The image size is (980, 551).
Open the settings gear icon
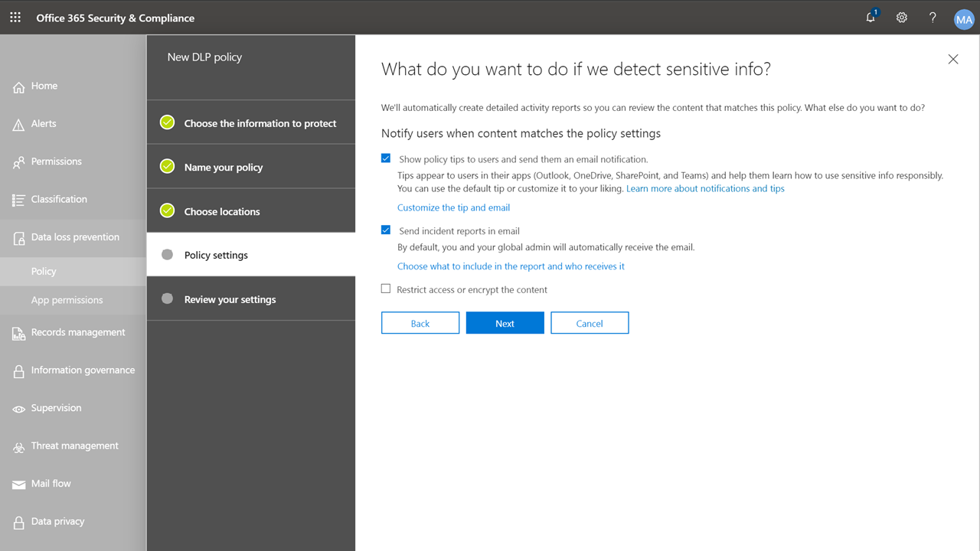click(x=902, y=18)
